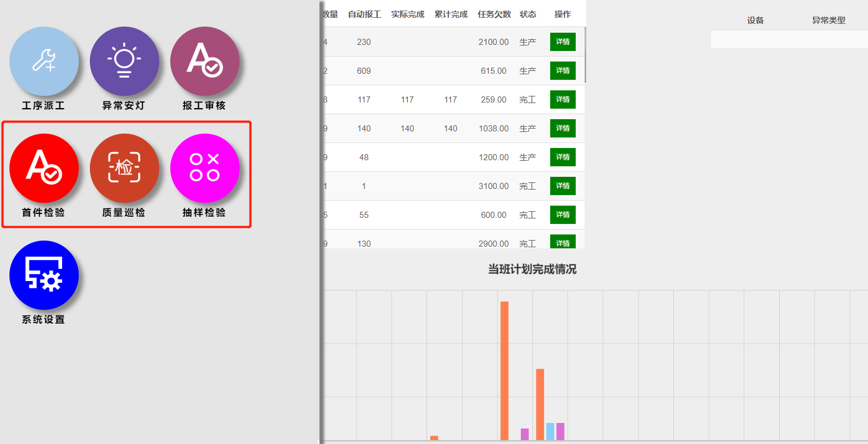Viewport: 868px width, 444px height.
Task: Click 详情 for the 615.00 row
Action: click(562, 71)
